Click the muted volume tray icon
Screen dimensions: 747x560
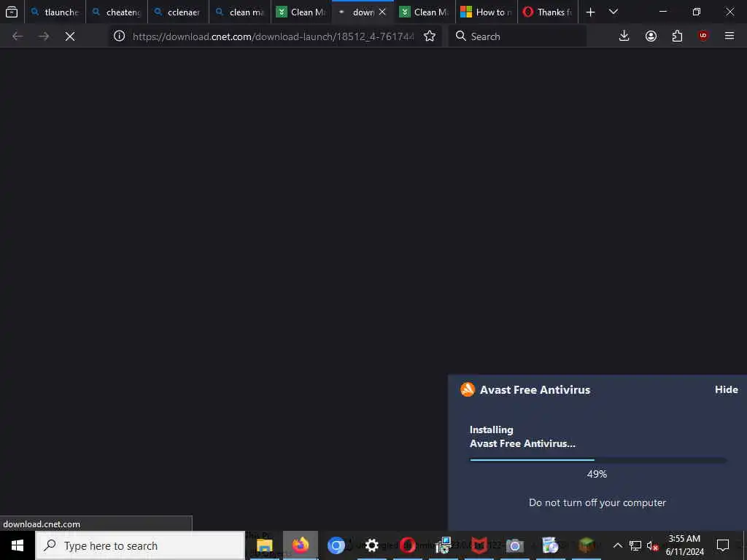[x=652, y=545]
